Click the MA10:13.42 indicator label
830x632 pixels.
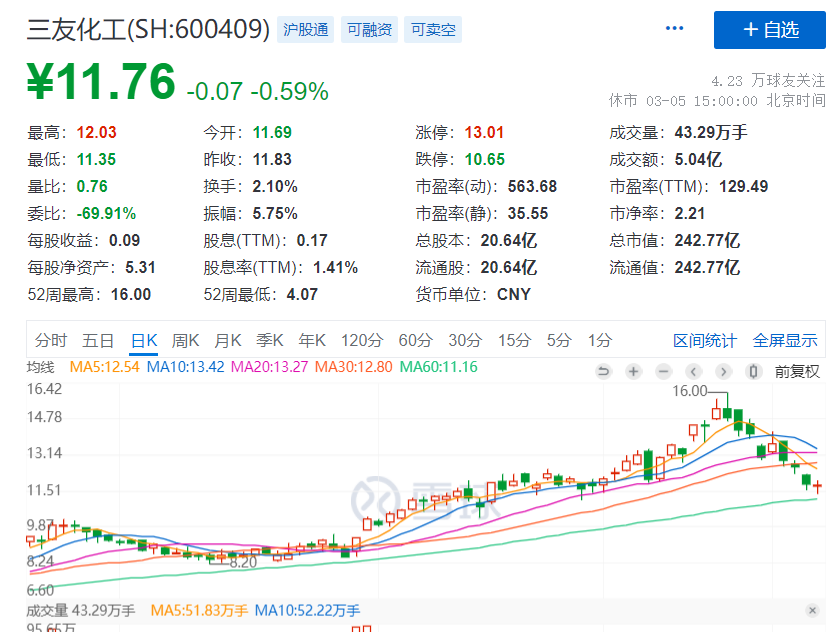pos(185,367)
